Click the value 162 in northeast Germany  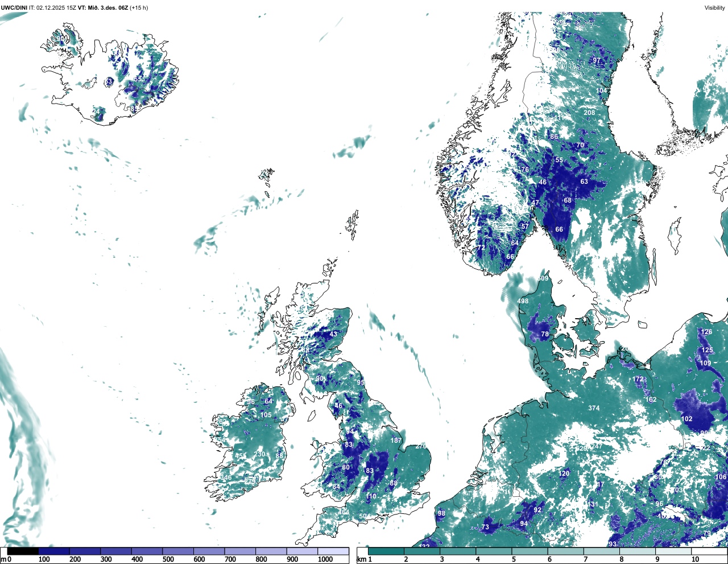[x=651, y=400]
